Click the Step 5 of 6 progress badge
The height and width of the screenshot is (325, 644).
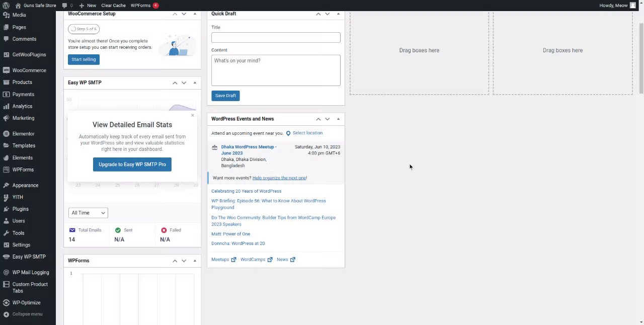pos(84,29)
